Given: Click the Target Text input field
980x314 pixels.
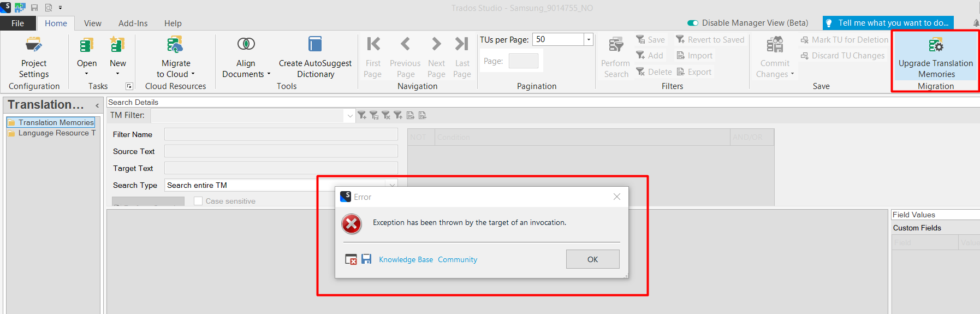Looking at the screenshot, I should coord(281,168).
